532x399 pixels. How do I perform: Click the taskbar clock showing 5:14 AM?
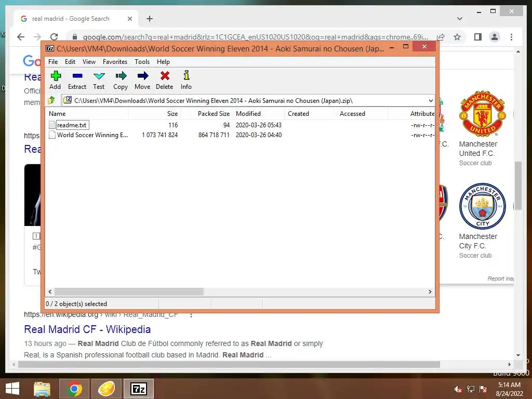[509, 389]
